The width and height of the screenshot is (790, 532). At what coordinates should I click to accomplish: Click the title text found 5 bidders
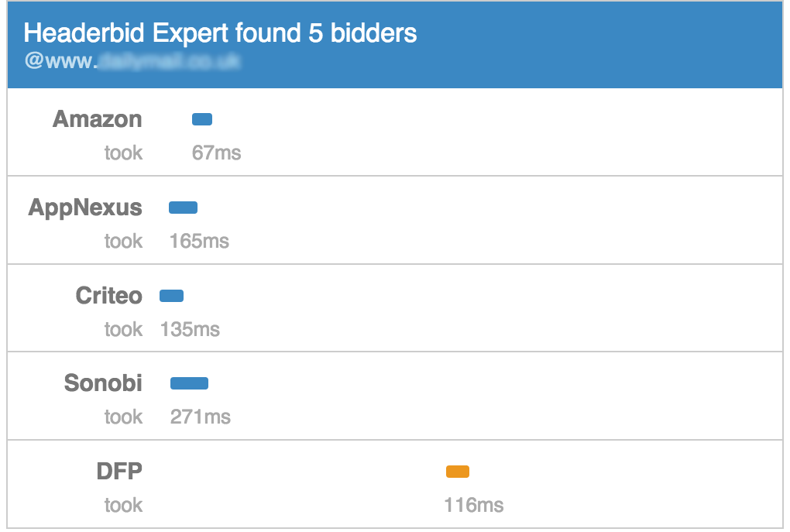[221, 33]
